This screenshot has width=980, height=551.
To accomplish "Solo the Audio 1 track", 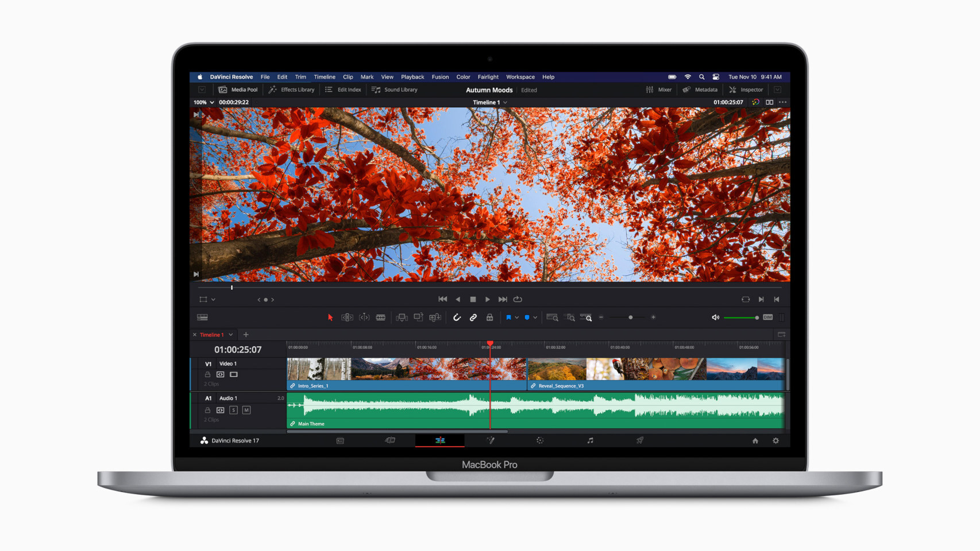I will (233, 410).
